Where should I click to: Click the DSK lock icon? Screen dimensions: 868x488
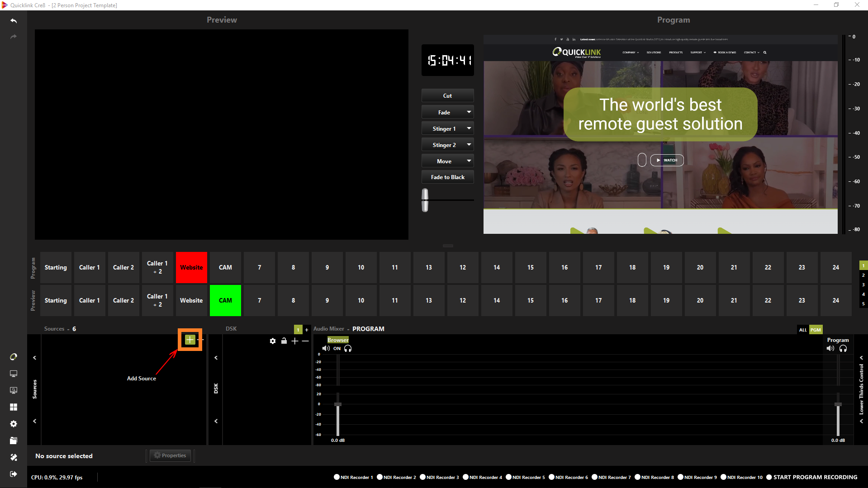tap(284, 341)
